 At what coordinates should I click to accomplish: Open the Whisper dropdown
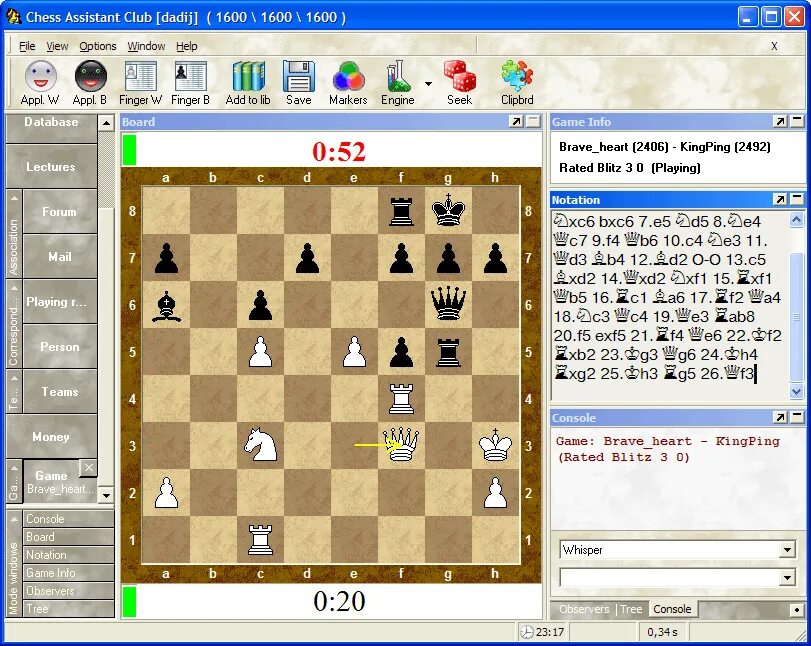tap(787, 550)
